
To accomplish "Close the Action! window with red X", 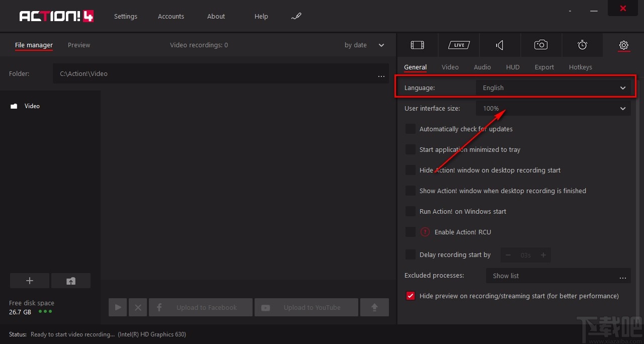I will coord(623,8).
